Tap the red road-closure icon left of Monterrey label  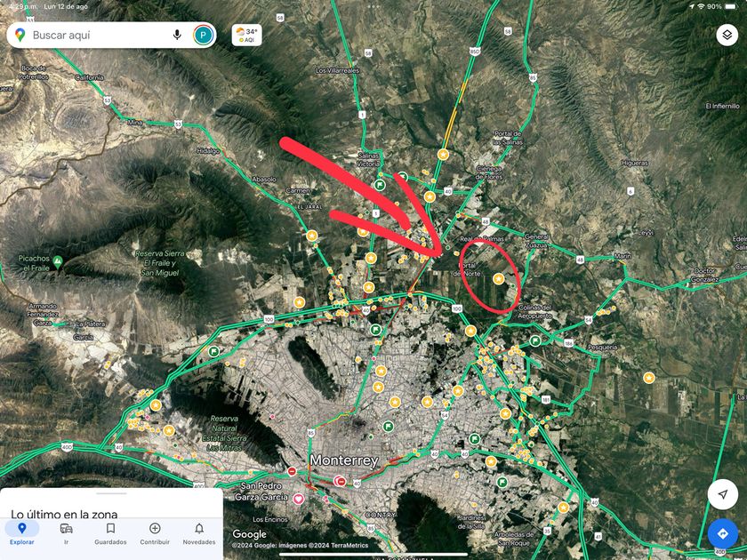pos(292,471)
